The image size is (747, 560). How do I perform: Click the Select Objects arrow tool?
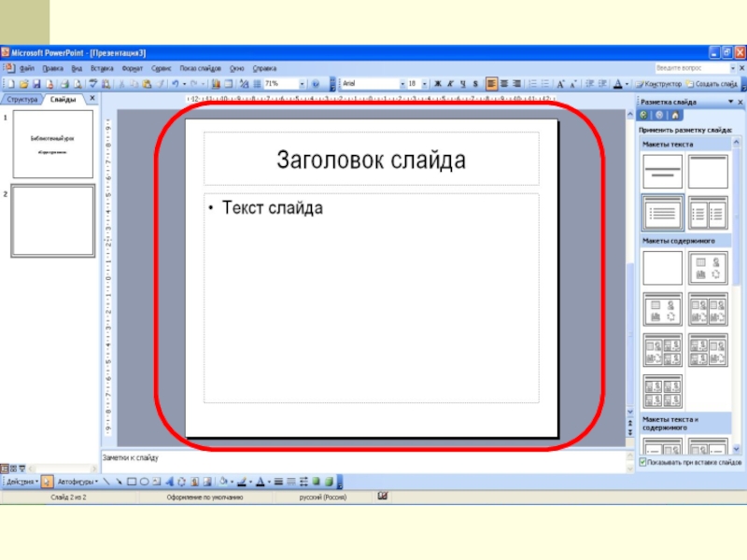point(47,482)
